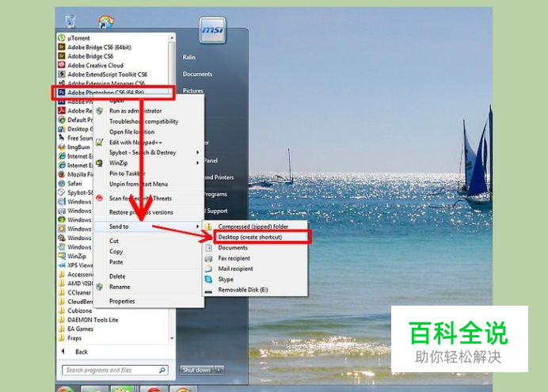Viewport: 548px width, 392px height.
Task: Open the Shut down options arrow
Action: point(219,370)
